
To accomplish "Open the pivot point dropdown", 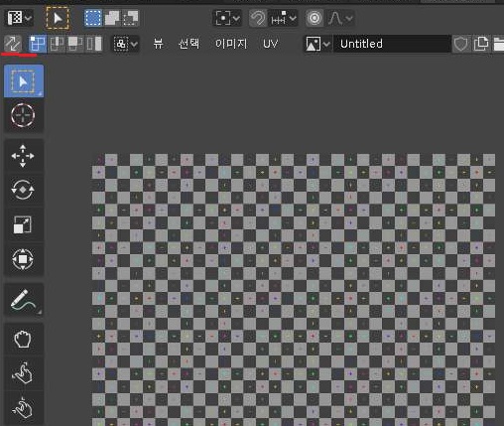I will (227, 18).
